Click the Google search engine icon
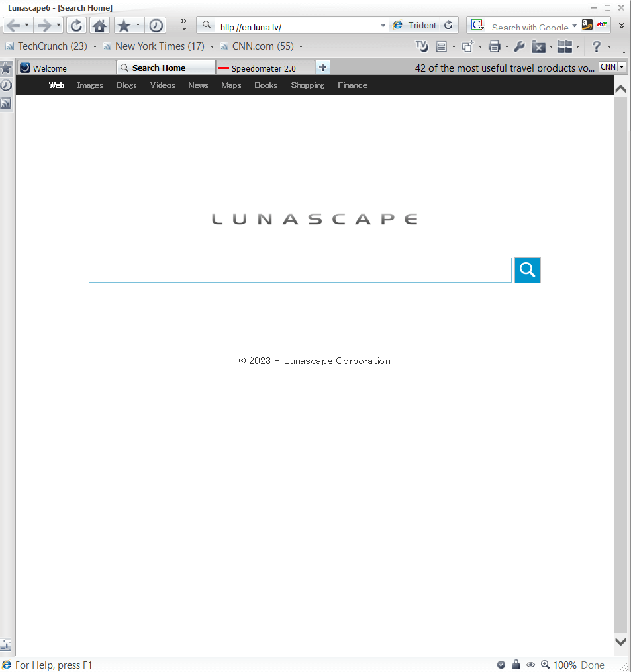The width and height of the screenshot is (631, 672). [477, 25]
